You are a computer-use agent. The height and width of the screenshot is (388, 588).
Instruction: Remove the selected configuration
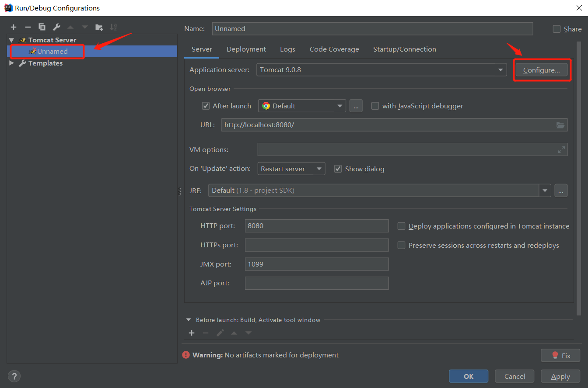[x=28, y=27]
